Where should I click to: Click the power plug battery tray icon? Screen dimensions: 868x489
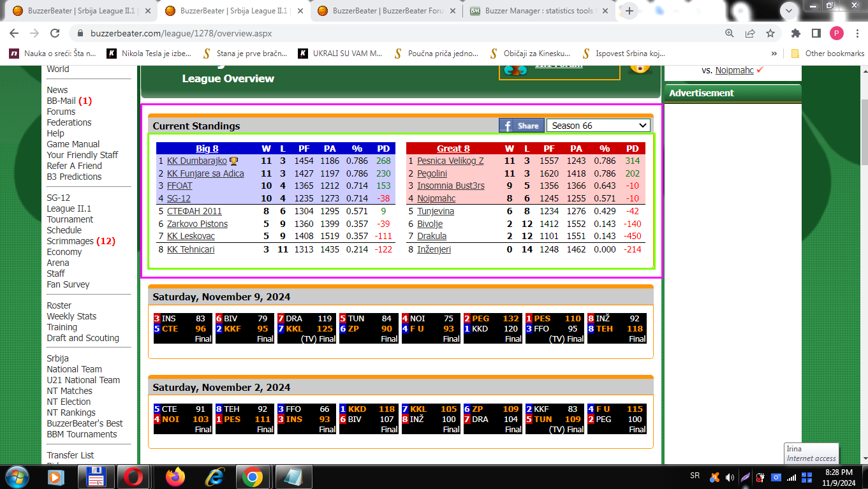click(x=760, y=477)
